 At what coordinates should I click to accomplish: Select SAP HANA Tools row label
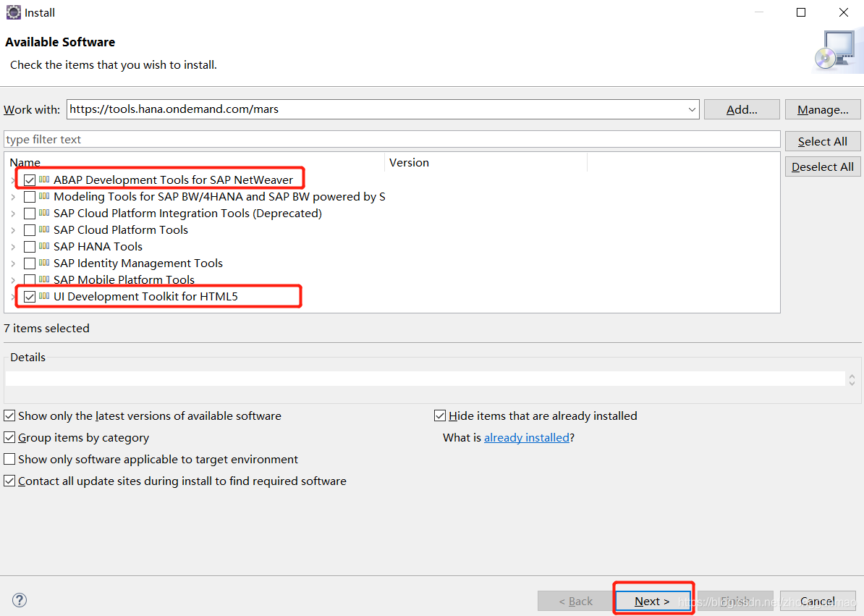coord(98,246)
